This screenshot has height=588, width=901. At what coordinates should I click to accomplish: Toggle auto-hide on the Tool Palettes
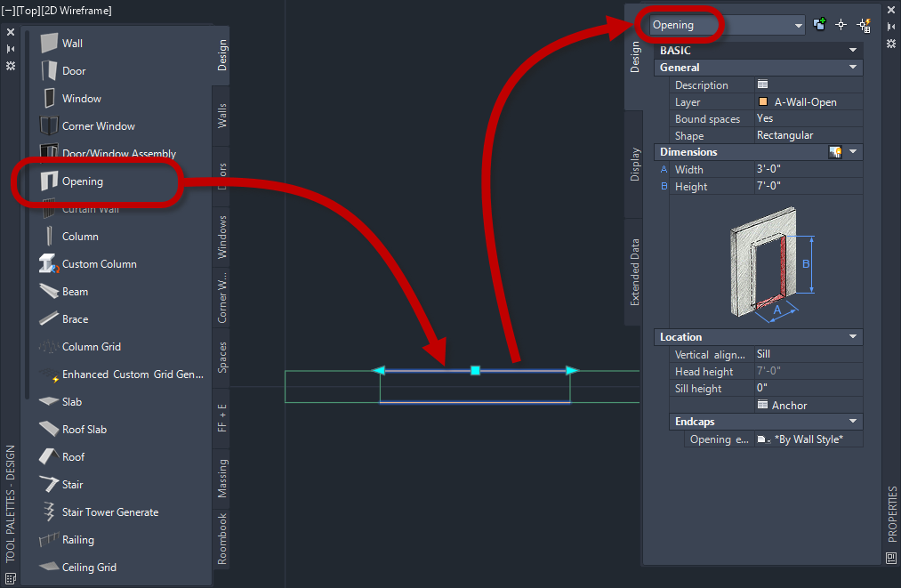tap(11, 47)
